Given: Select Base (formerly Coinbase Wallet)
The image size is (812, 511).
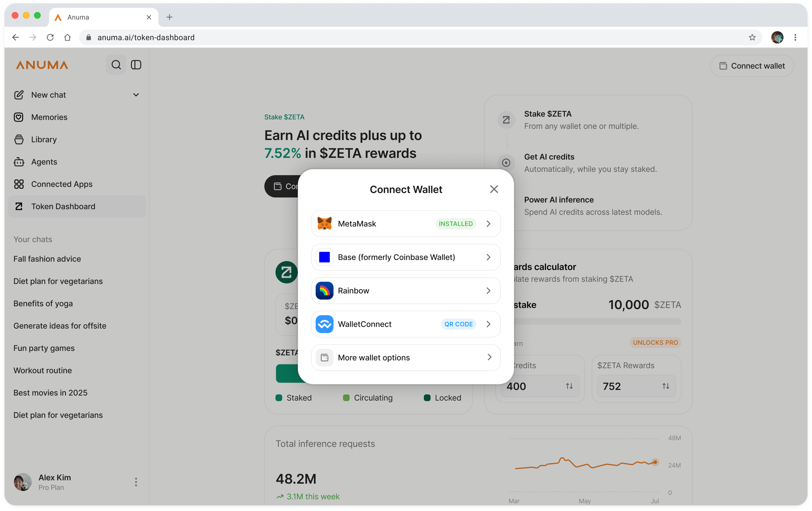Looking at the screenshot, I should click(x=406, y=257).
